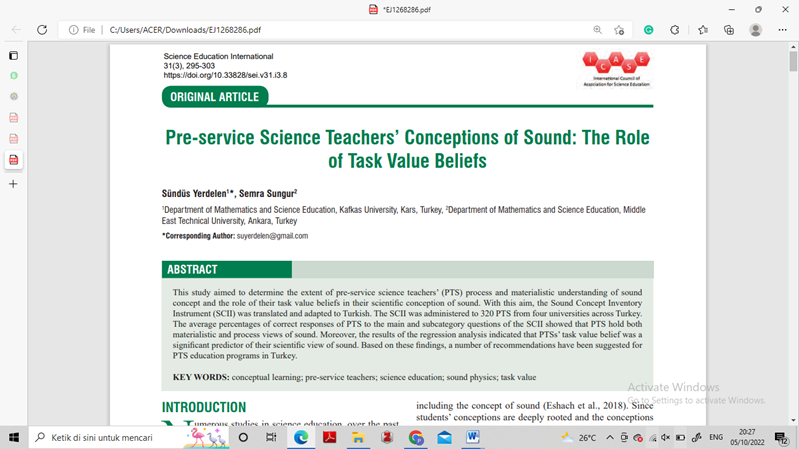This screenshot has height=449, width=799.
Task: Open Adobe Acrobat from the taskbar
Action: [329, 437]
